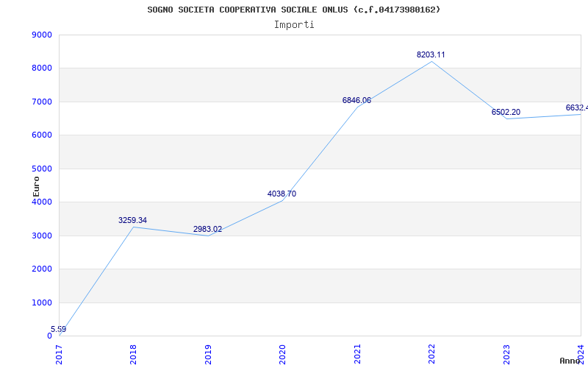
Task: Click the chart title SOGNO SOCIETA COOPERATIVA SOCIALE ONLUS
Action: pos(293,10)
